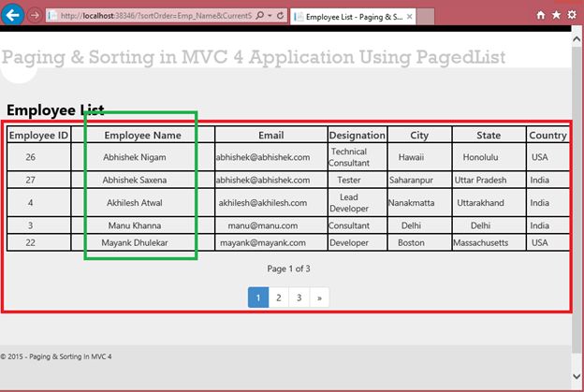Click the City column header
The width and height of the screenshot is (584, 392).
click(x=419, y=135)
